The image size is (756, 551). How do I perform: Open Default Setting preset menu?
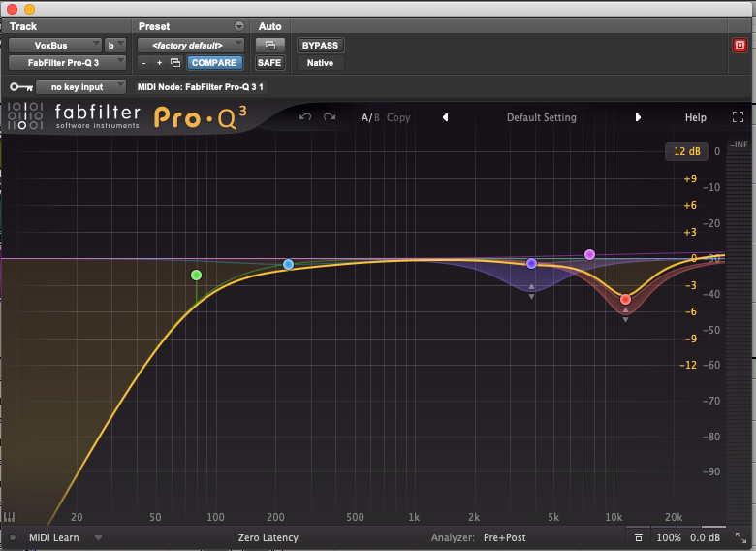pyautogui.click(x=542, y=117)
